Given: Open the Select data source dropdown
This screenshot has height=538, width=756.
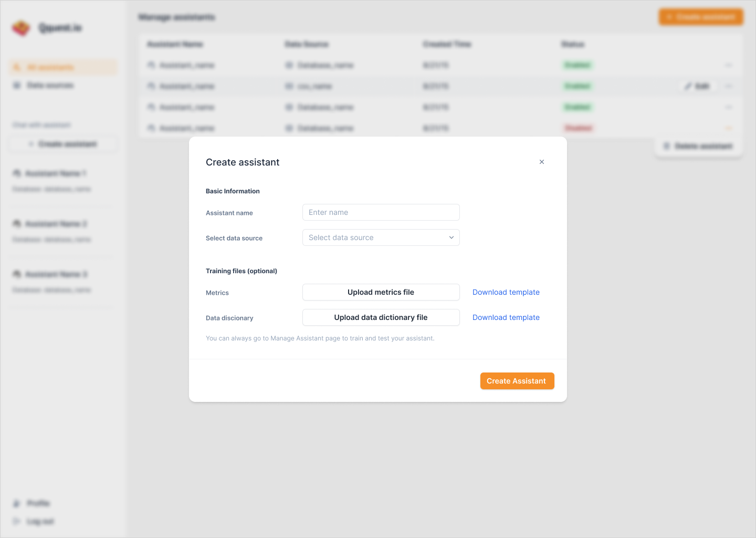Looking at the screenshot, I should 381,237.
